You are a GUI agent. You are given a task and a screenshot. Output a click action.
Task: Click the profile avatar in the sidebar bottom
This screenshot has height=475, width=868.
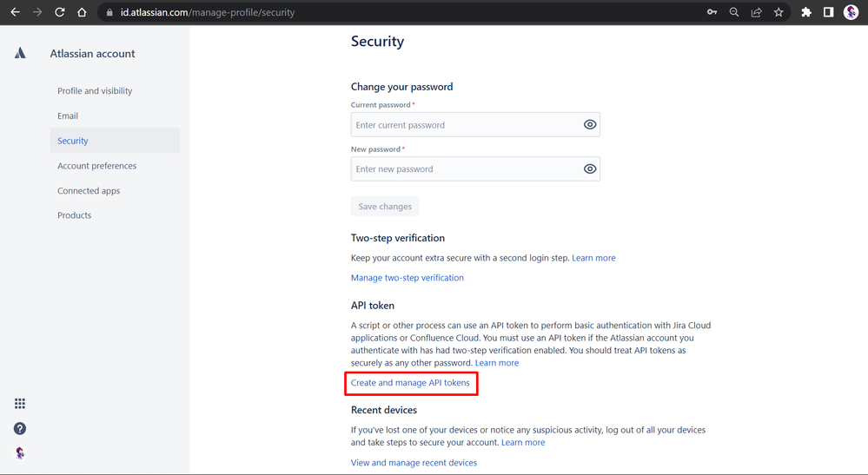pos(20,453)
